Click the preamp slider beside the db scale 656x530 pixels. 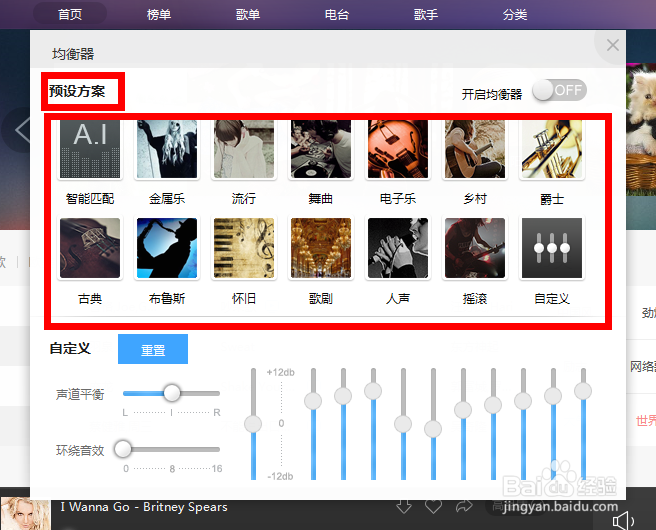pos(253,424)
